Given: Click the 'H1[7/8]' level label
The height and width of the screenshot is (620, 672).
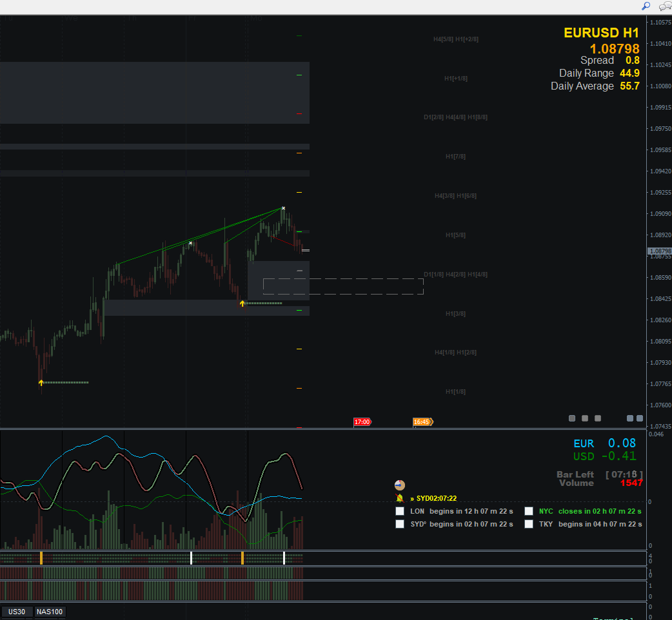Looking at the screenshot, I should tap(455, 156).
